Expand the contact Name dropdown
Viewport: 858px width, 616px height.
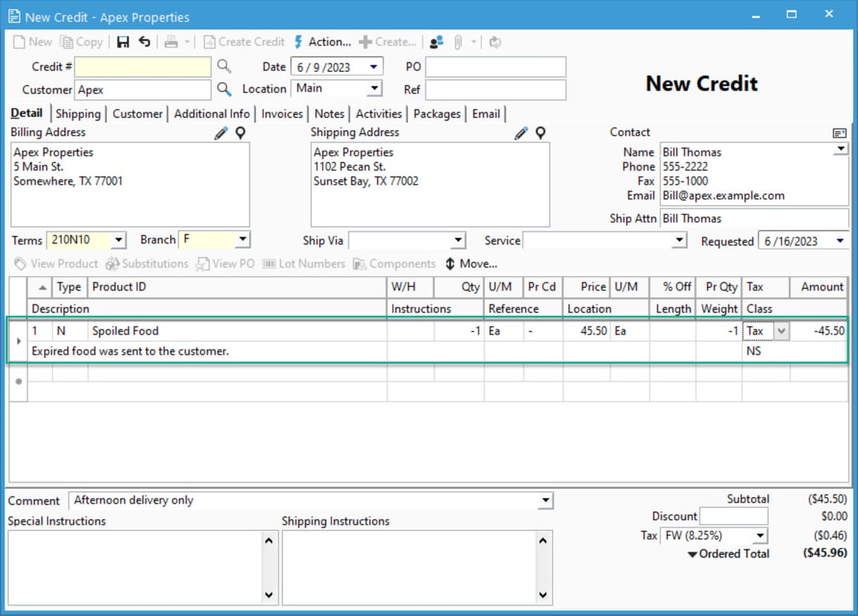841,149
